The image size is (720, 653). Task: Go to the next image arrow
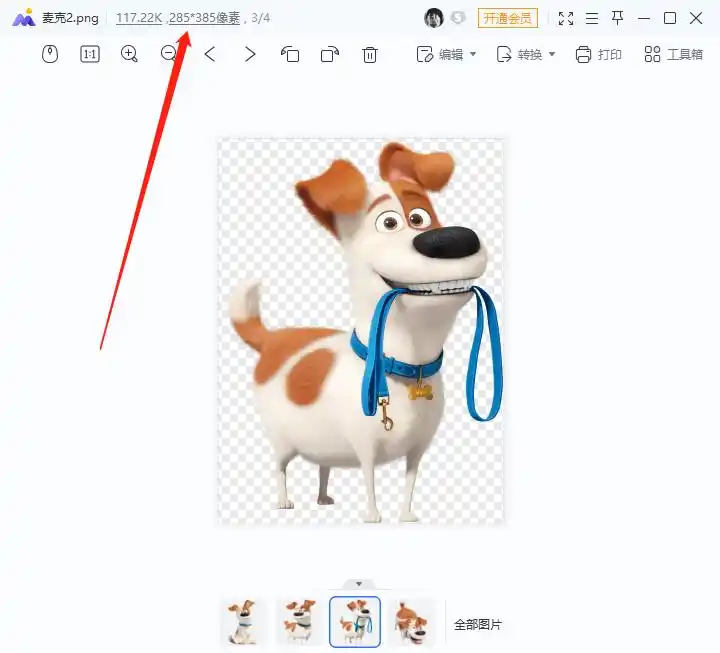[249, 54]
